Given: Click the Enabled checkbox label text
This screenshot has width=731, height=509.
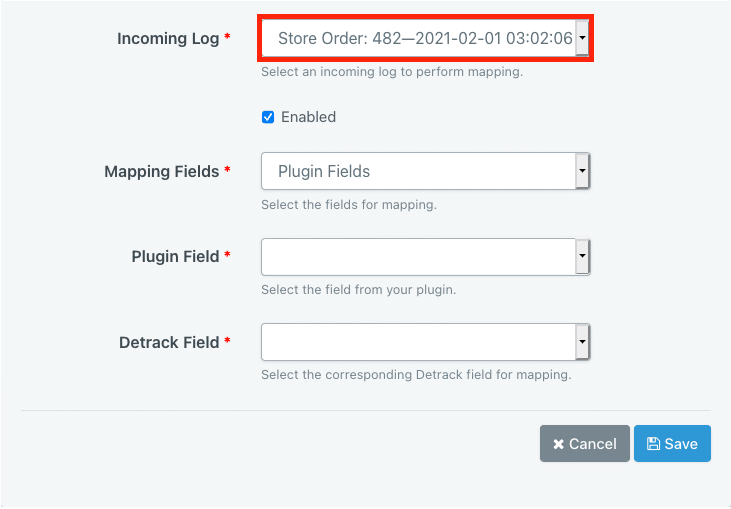Looking at the screenshot, I should tap(308, 117).
